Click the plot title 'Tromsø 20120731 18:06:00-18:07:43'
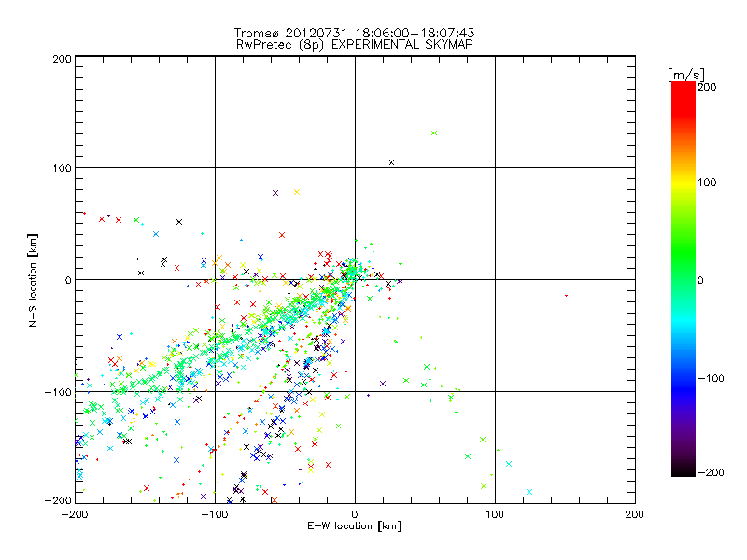The height and width of the screenshot is (560, 747). 354,33
